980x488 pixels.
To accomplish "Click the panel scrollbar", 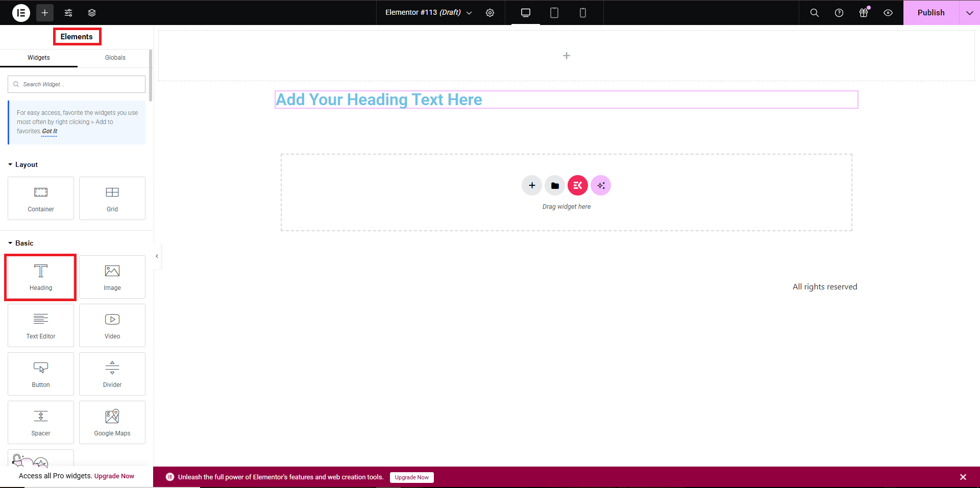I will (x=151, y=75).
